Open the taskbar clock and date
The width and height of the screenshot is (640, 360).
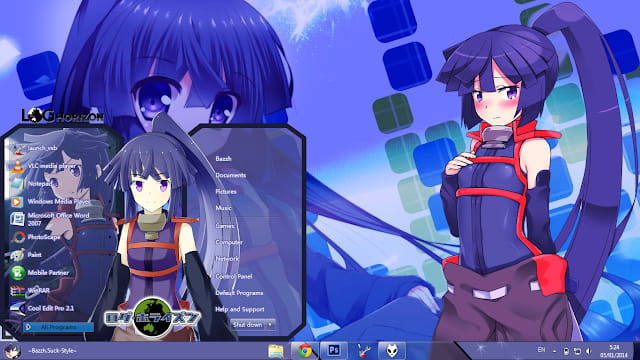pyautogui.click(x=613, y=351)
